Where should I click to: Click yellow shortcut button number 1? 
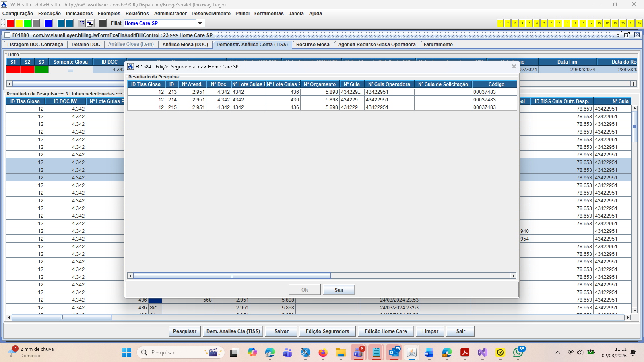500,23
